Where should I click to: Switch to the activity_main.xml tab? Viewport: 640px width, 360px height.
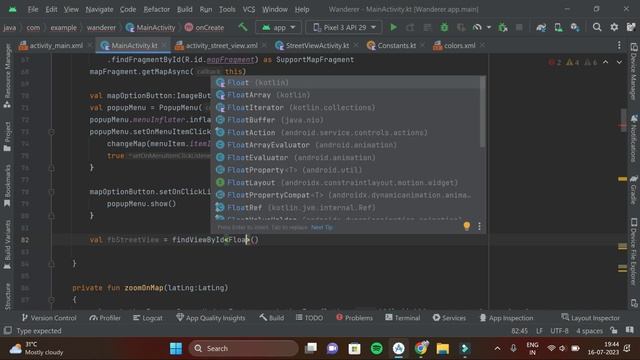click(x=51, y=45)
